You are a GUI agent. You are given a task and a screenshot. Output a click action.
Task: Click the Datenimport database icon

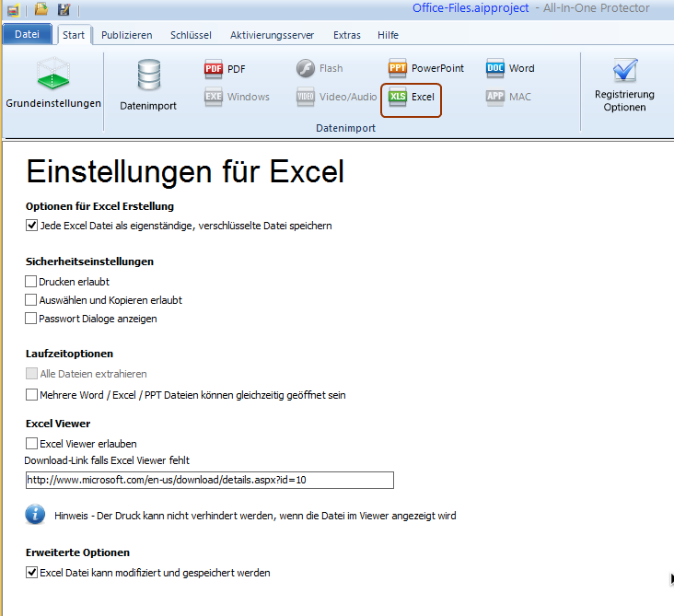148,76
